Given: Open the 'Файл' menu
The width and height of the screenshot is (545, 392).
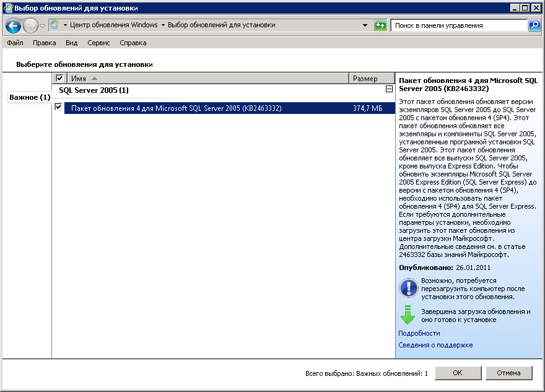Looking at the screenshot, I should click(x=15, y=43).
